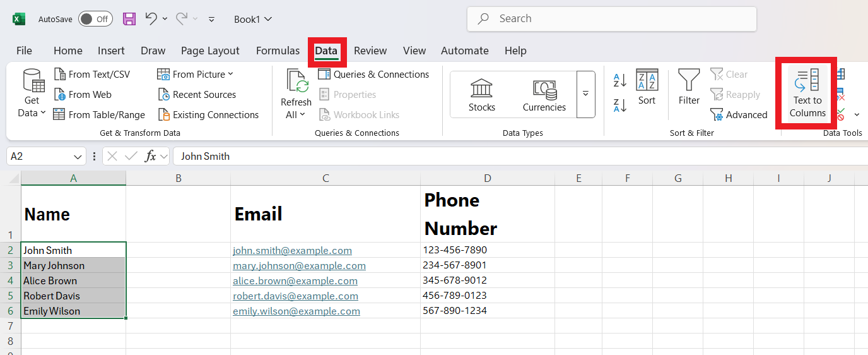The height and width of the screenshot is (355, 868).
Task: Select the Emily Wilson cell
Action: click(x=73, y=311)
